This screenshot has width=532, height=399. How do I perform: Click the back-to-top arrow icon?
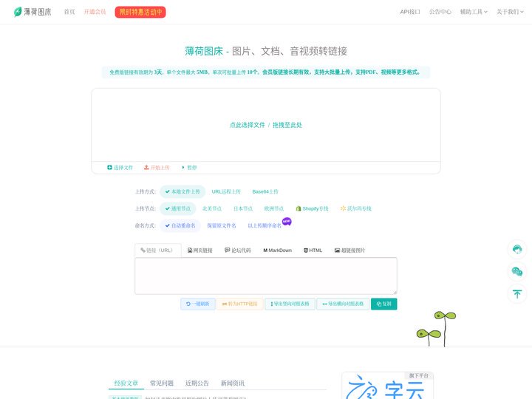pyautogui.click(x=517, y=294)
